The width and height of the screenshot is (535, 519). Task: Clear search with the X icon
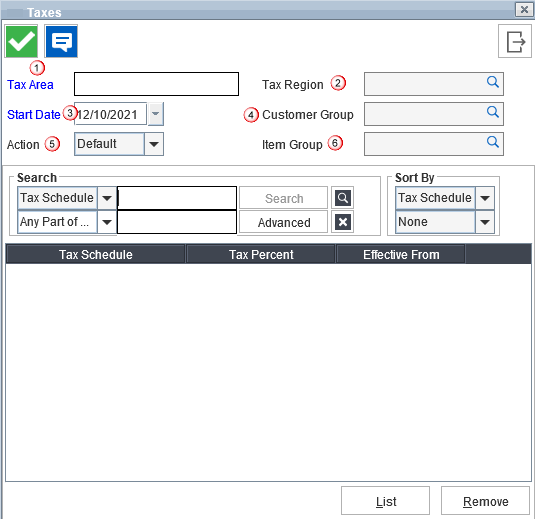(343, 222)
